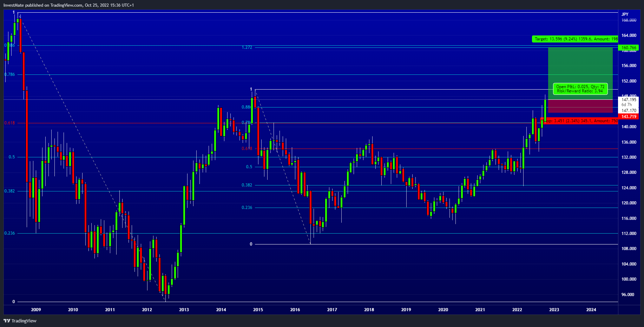Click the 136.000 price axis value

tap(629, 142)
